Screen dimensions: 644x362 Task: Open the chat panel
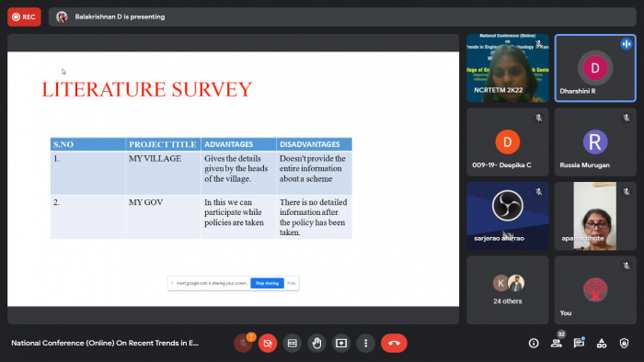[579, 343]
